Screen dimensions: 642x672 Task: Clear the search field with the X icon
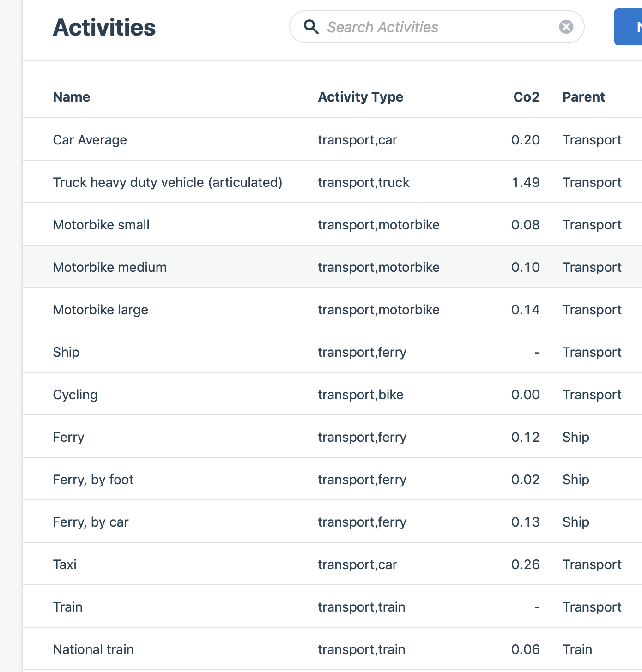tap(566, 27)
